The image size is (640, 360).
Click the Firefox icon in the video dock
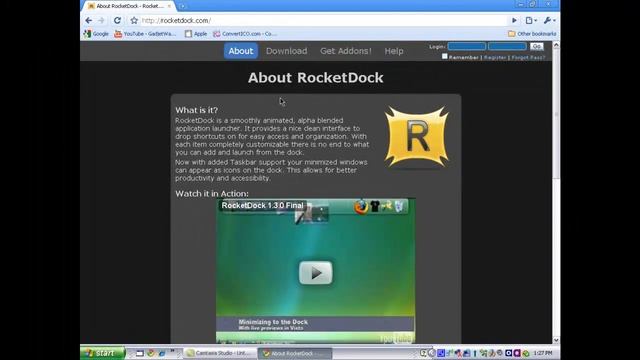tap(361, 207)
